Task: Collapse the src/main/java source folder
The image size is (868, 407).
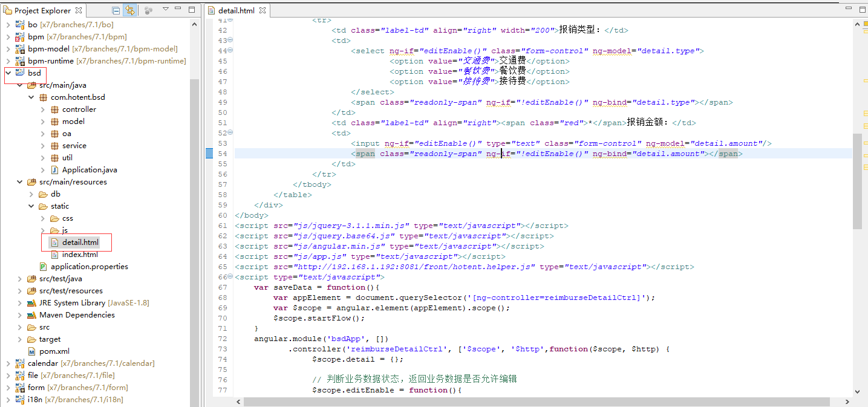Action: [19, 85]
